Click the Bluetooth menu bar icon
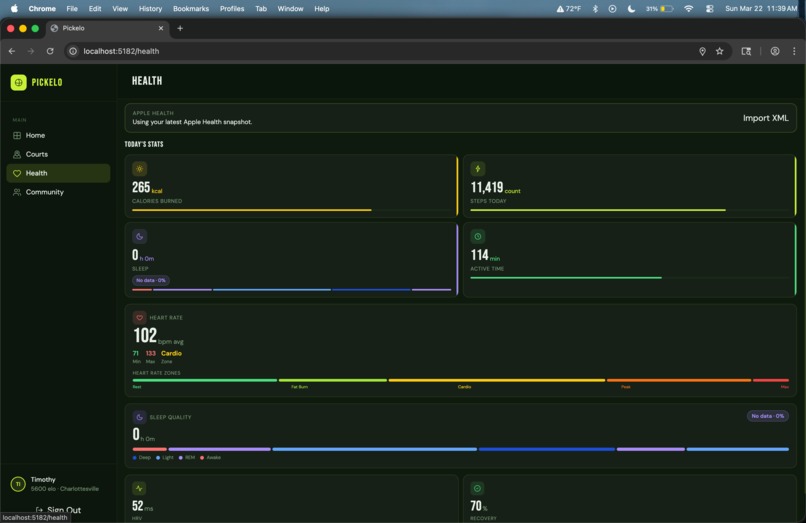 coord(595,9)
